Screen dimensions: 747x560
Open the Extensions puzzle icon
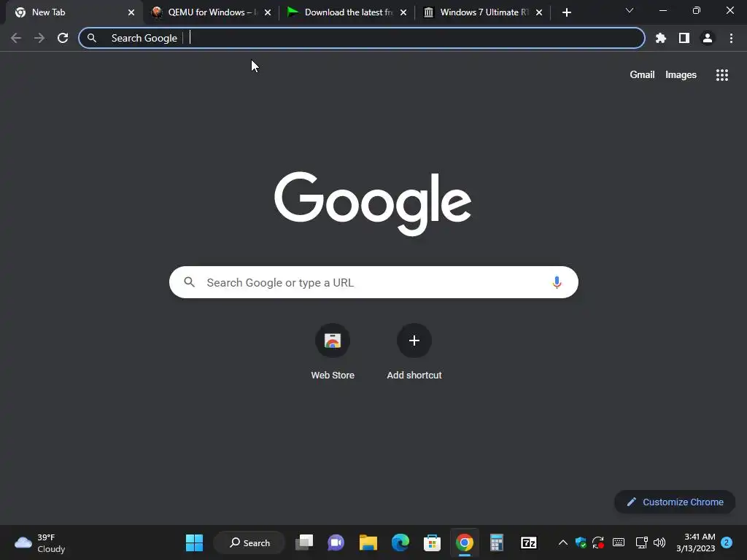[661, 38]
